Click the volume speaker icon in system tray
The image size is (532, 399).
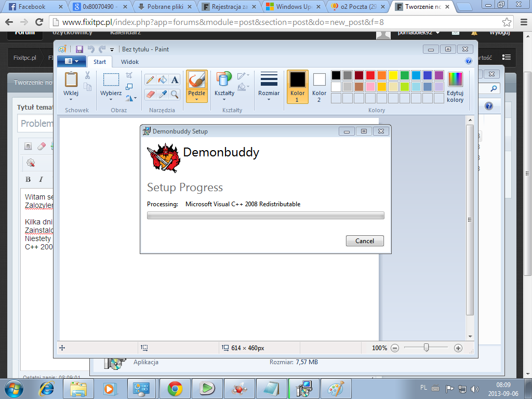point(475,389)
